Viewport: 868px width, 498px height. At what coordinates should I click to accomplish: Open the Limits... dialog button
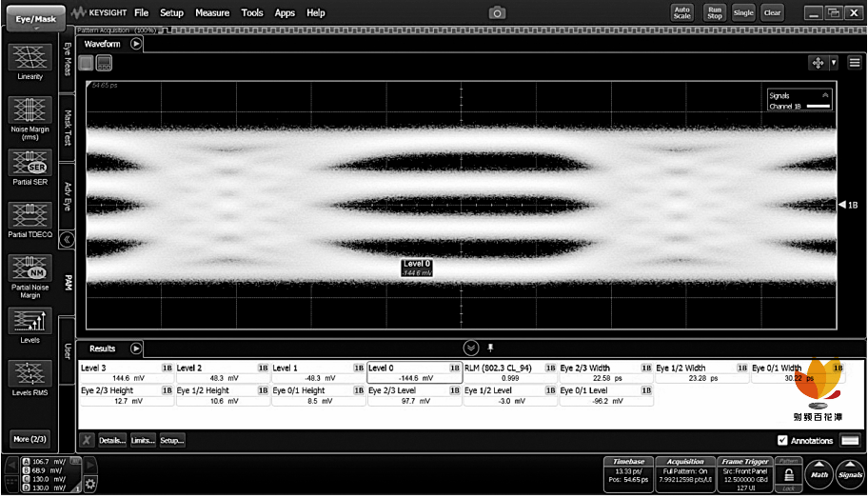click(x=142, y=441)
